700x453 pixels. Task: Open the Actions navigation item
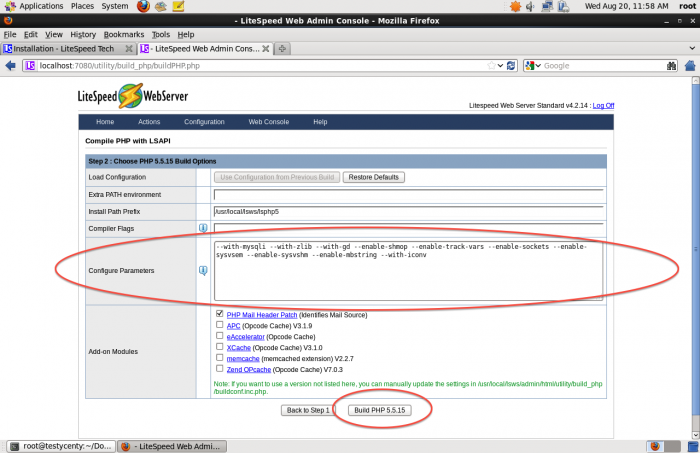pos(149,122)
